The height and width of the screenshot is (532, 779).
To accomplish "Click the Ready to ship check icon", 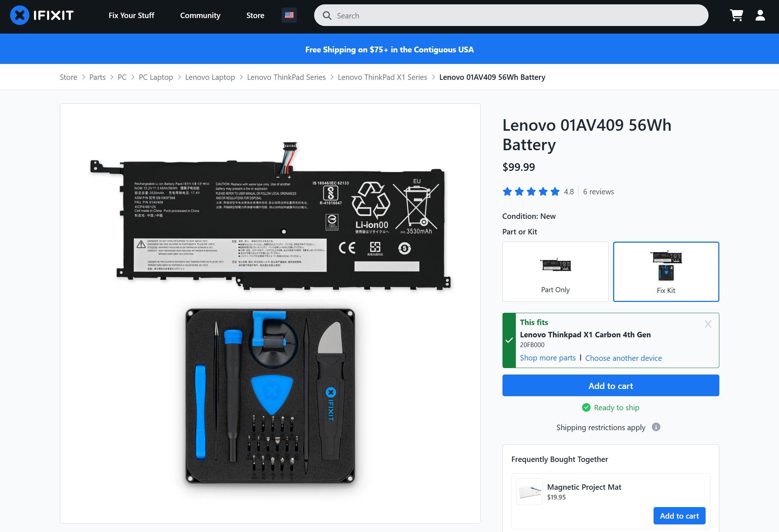I will pyautogui.click(x=586, y=407).
